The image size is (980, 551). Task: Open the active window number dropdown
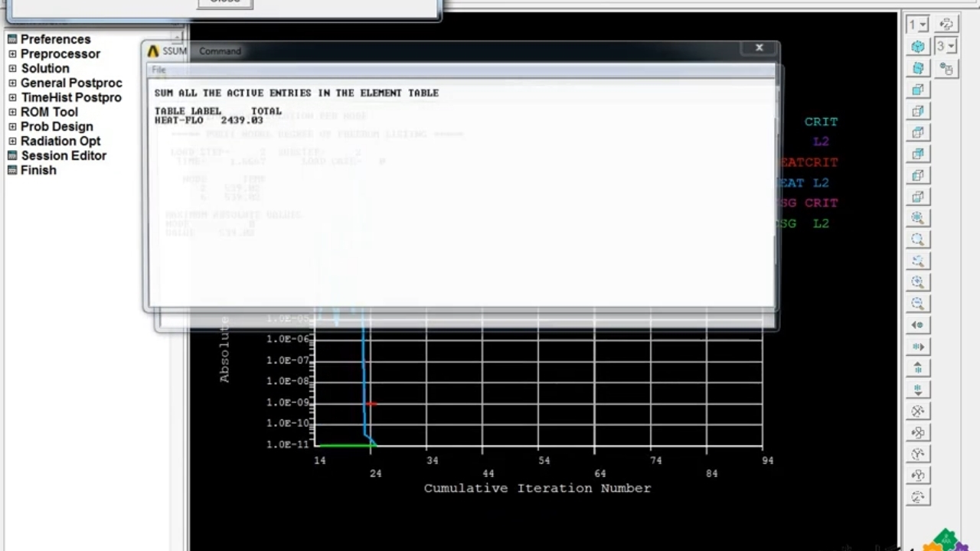click(917, 24)
